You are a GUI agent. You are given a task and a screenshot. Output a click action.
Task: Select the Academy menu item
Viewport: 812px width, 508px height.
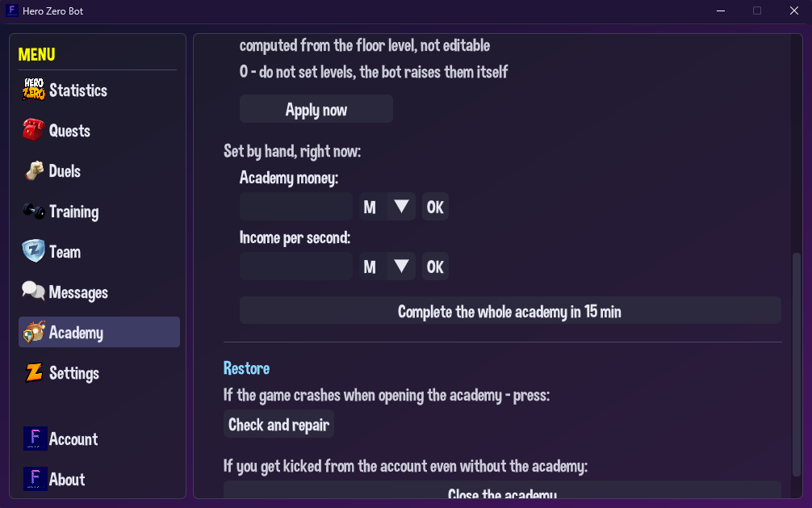pos(99,332)
